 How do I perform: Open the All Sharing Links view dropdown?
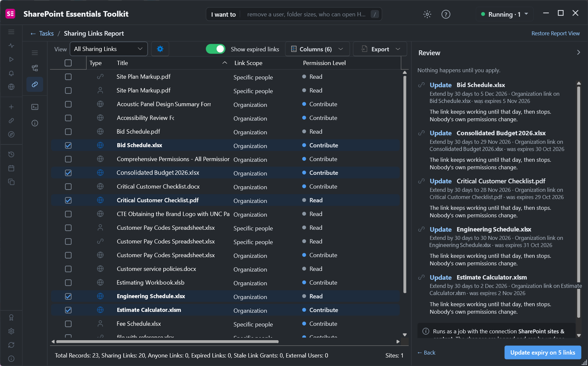click(x=109, y=49)
